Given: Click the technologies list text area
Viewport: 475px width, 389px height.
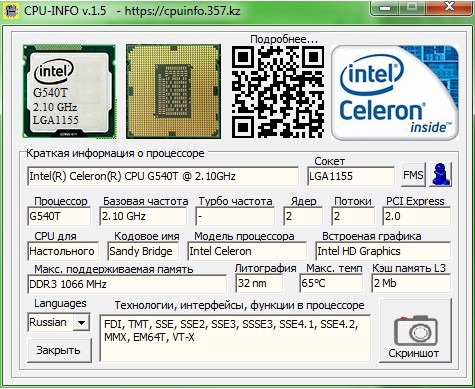Looking at the screenshot, I should pyautogui.click(x=235, y=338).
